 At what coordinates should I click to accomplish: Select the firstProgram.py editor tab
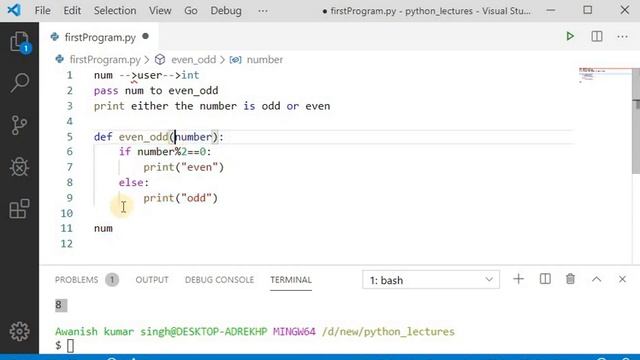(x=99, y=37)
